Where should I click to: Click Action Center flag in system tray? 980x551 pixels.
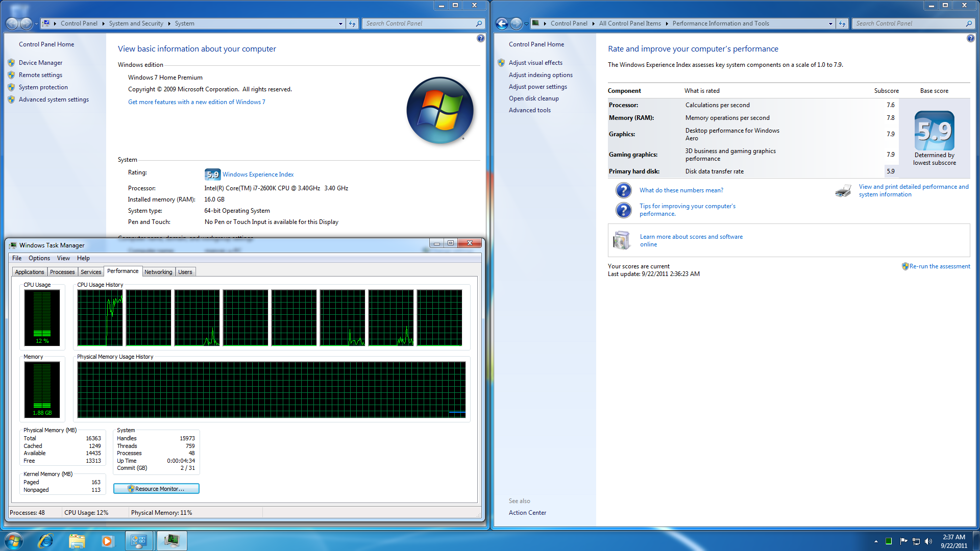click(x=903, y=541)
